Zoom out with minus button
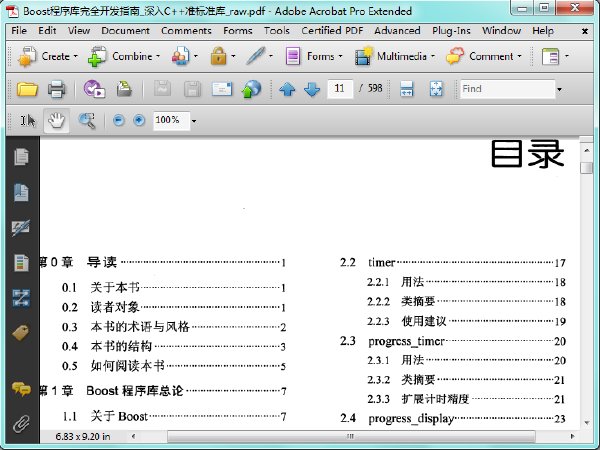This screenshot has width=600, height=450. pyautogui.click(x=119, y=121)
